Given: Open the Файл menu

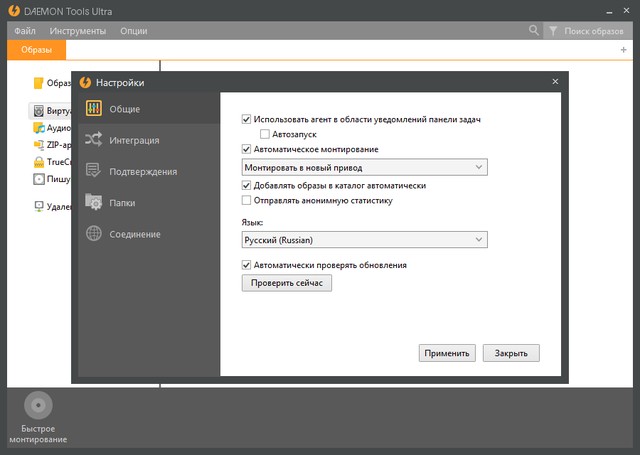Looking at the screenshot, I should [25, 31].
